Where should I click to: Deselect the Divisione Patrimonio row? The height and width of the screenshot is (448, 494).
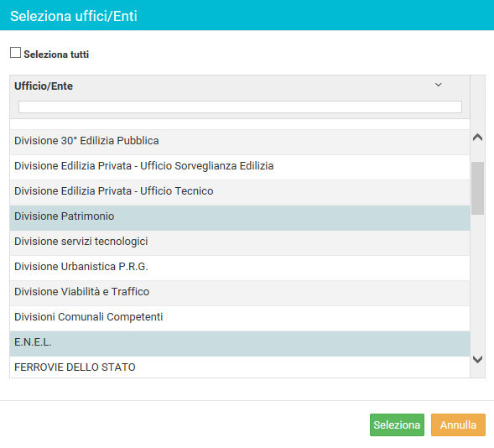pyautogui.click(x=240, y=217)
